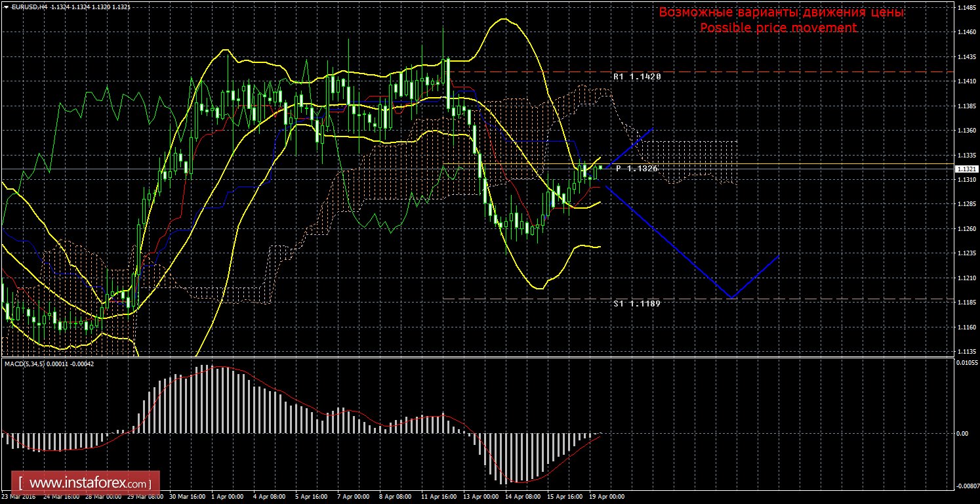Click the 1.1135 price on the scale
Viewport: 980px width, 504px height.
click(966, 351)
